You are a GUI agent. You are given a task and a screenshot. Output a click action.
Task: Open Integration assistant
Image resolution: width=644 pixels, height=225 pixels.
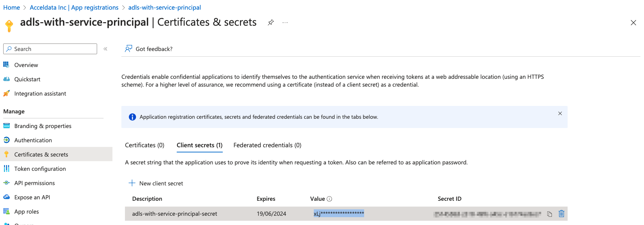point(40,93)
